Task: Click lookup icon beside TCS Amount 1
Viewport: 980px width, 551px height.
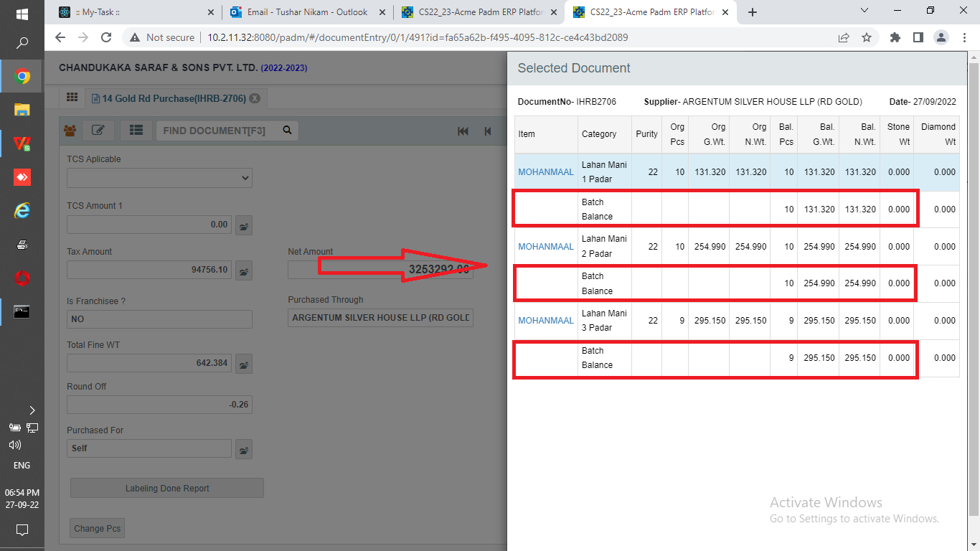Action: point(245,225)
